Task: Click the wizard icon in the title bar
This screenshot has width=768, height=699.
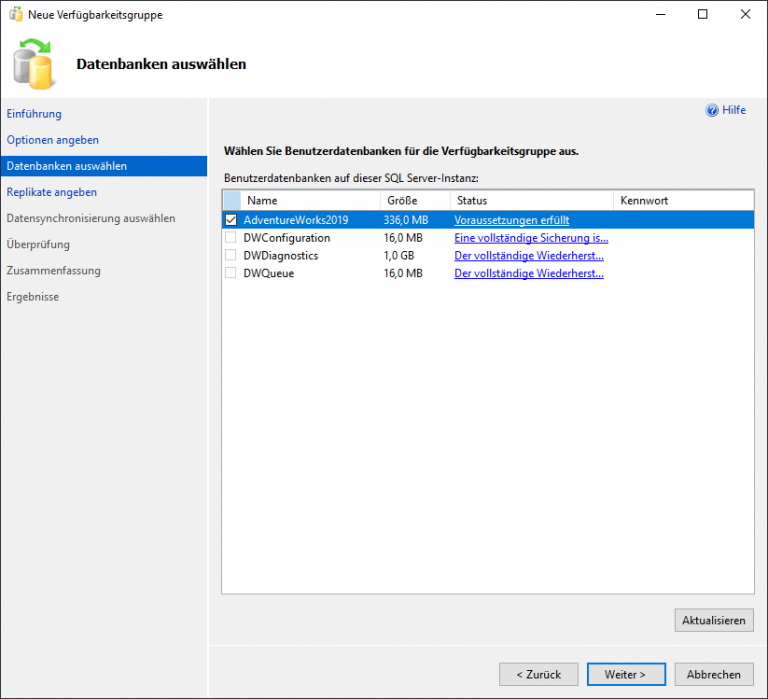Action: point(16,14)
